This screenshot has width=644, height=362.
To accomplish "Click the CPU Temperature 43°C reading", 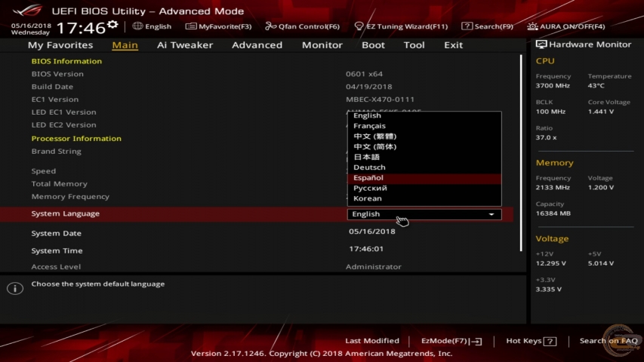I will [x=596, y=85].
